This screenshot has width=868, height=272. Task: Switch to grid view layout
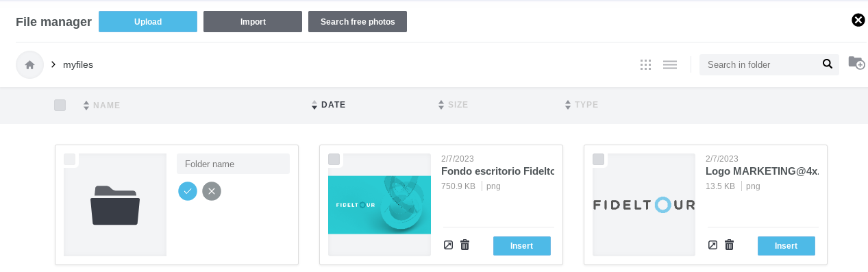point(645,65)
